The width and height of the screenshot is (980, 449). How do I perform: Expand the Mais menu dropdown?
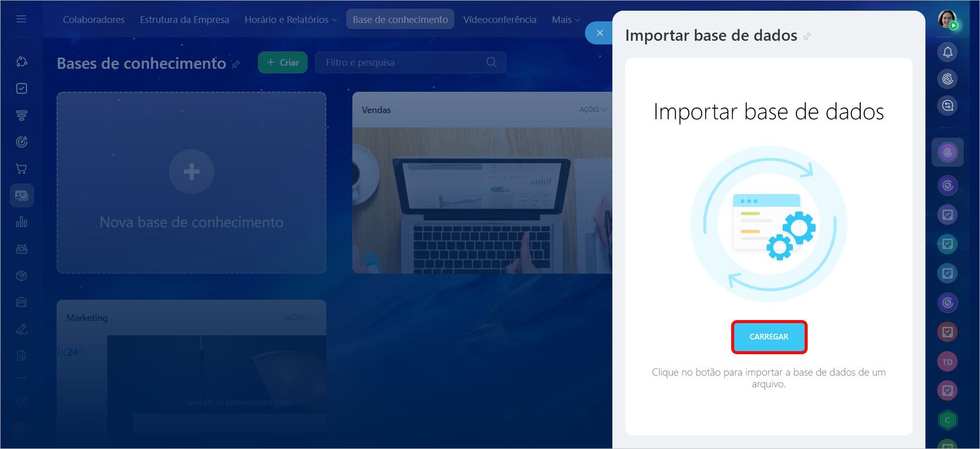click(x=565, y=19)
